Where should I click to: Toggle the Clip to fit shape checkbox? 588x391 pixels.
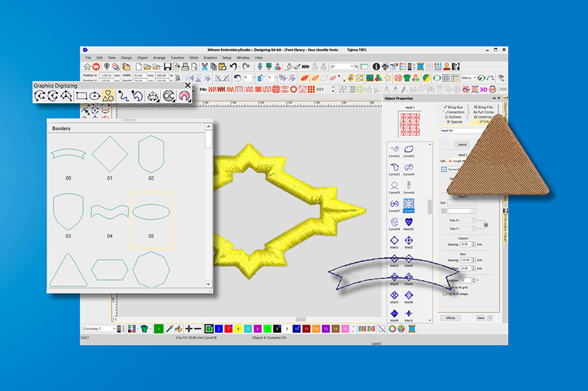[445, 294]
